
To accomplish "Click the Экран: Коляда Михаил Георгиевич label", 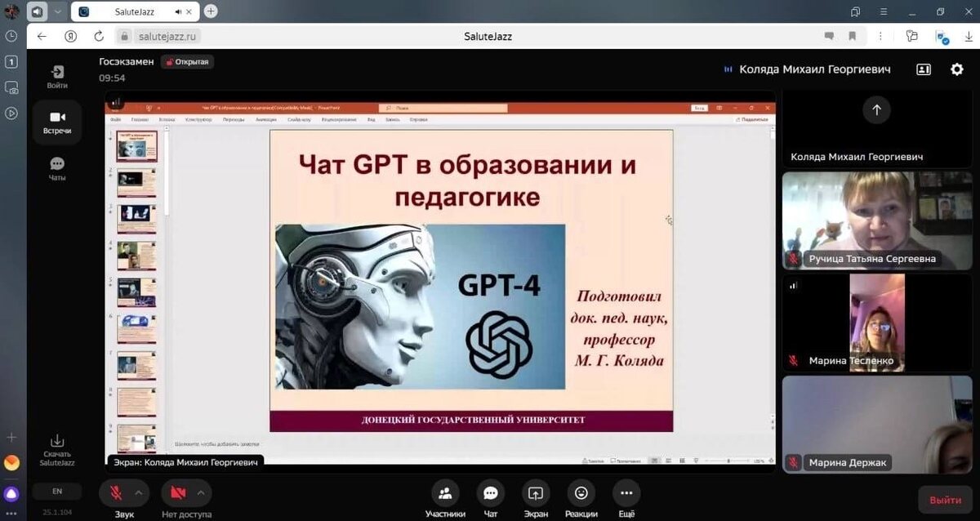I will click(185, 462).
